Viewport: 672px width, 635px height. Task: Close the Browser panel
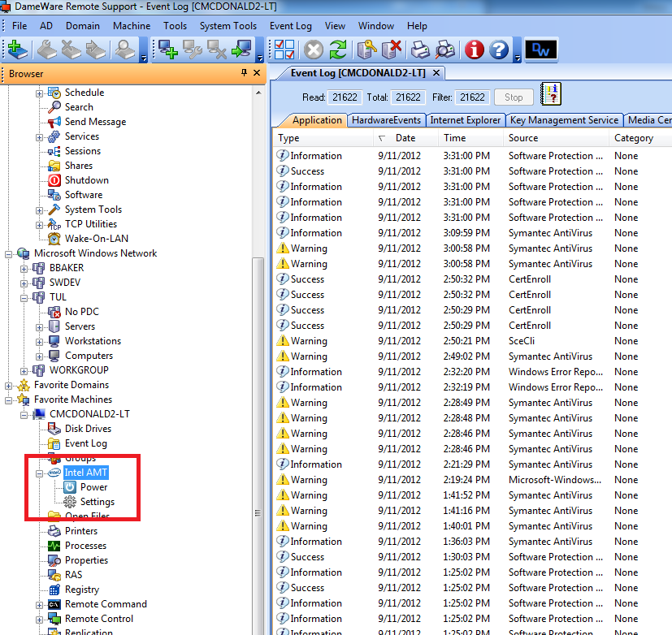257,73
